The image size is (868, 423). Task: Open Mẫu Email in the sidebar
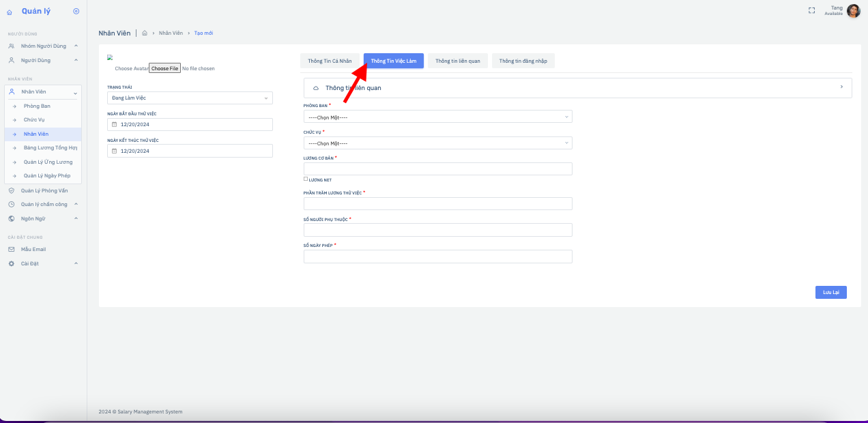[x=33, y=249]
